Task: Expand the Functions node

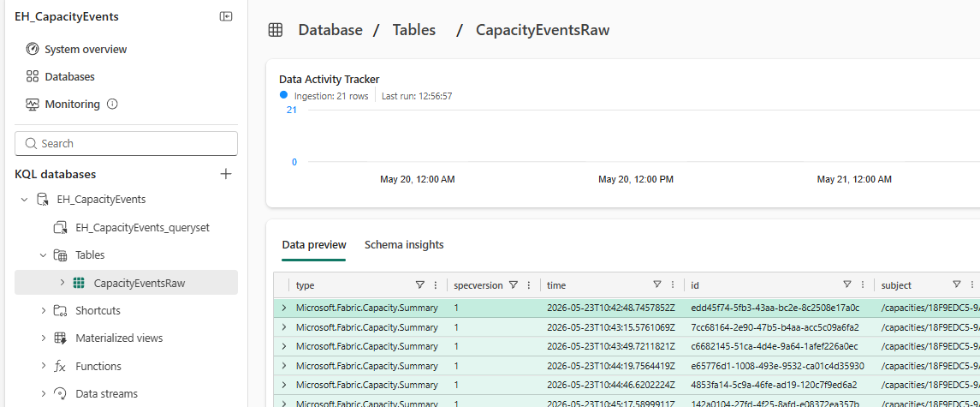Action: click(43, 367)
